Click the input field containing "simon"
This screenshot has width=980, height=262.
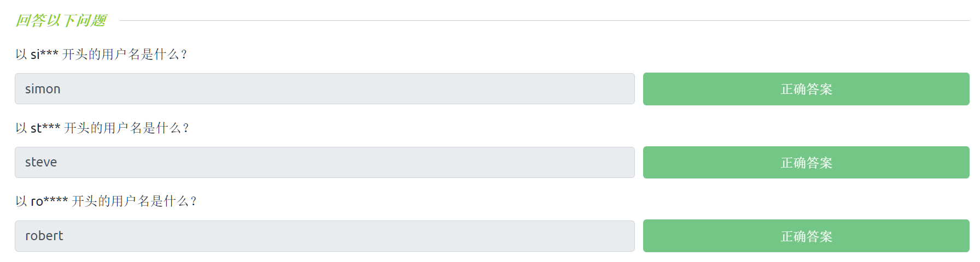324,89
